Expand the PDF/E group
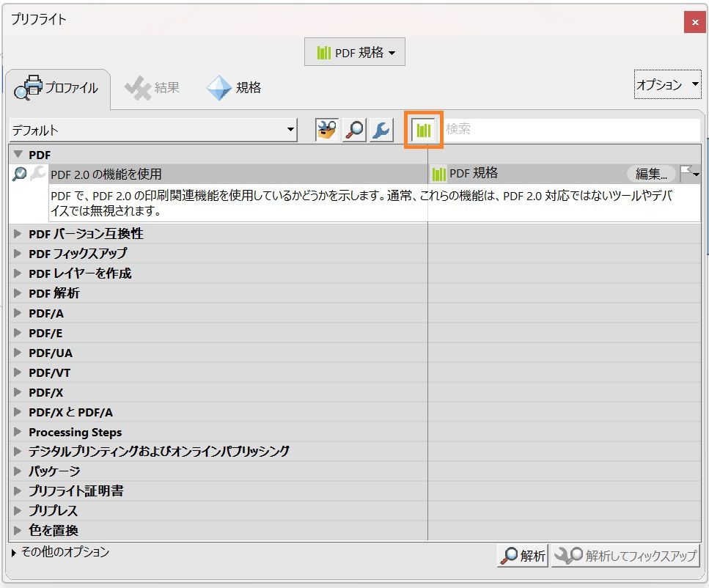Image resolution: width=709 pixels, height=588 pixels. (x=18, y=333)
